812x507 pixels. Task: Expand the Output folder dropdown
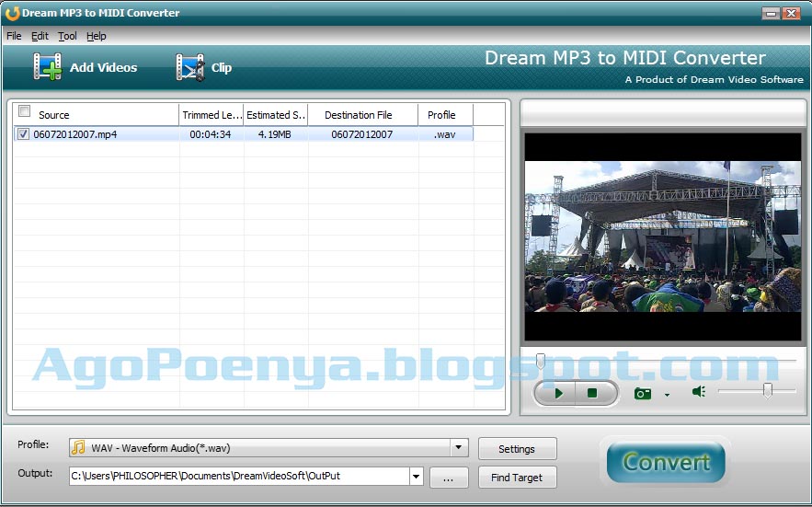point(417,476)
